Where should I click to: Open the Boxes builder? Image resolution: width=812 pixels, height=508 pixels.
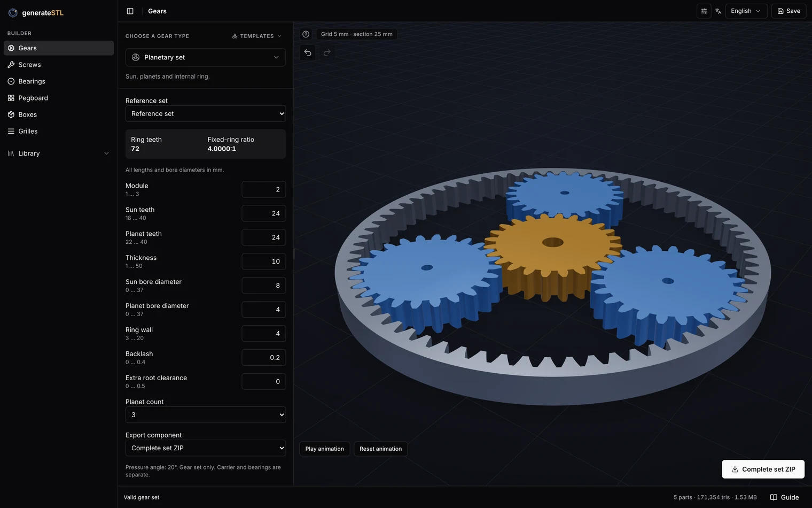coord(59,114)
